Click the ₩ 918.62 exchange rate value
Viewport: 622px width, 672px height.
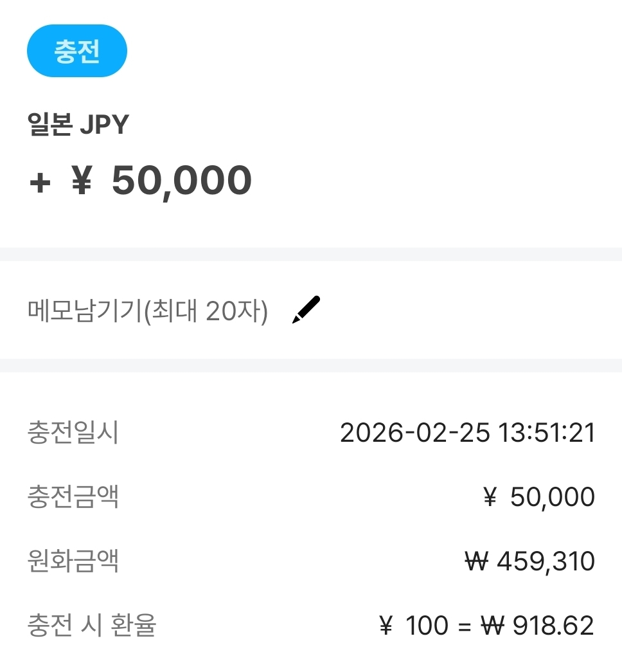538,626
